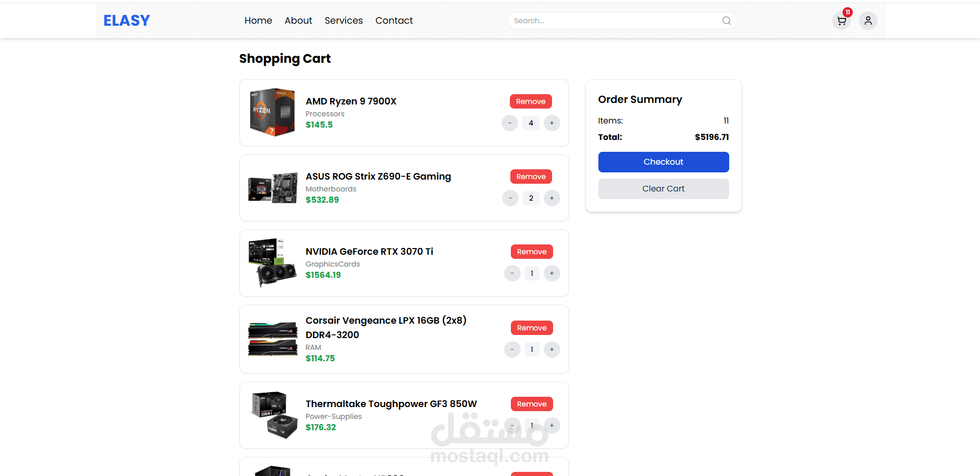Remove NVIDIA GeForce RTX 3070 Ti item
The width and height of the screenshot is (980, 476).
pyautogui.click(x=532, y=252)
